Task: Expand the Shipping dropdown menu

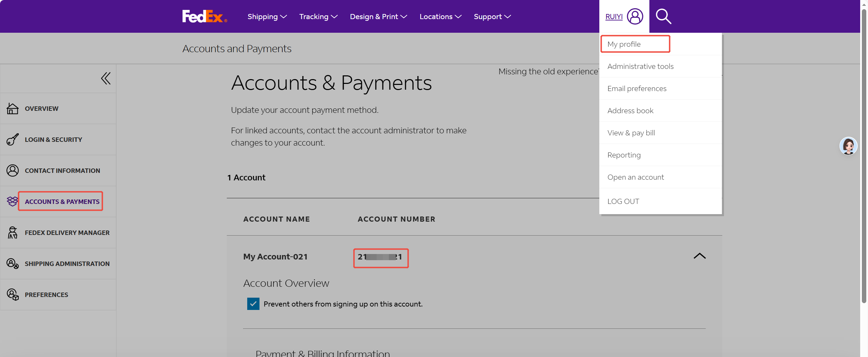Action: [267, 16]
